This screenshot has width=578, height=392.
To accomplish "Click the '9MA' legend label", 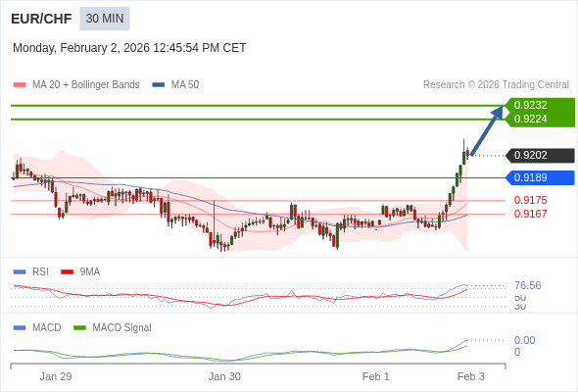I will pyautogui.click(x=90, y=272).
